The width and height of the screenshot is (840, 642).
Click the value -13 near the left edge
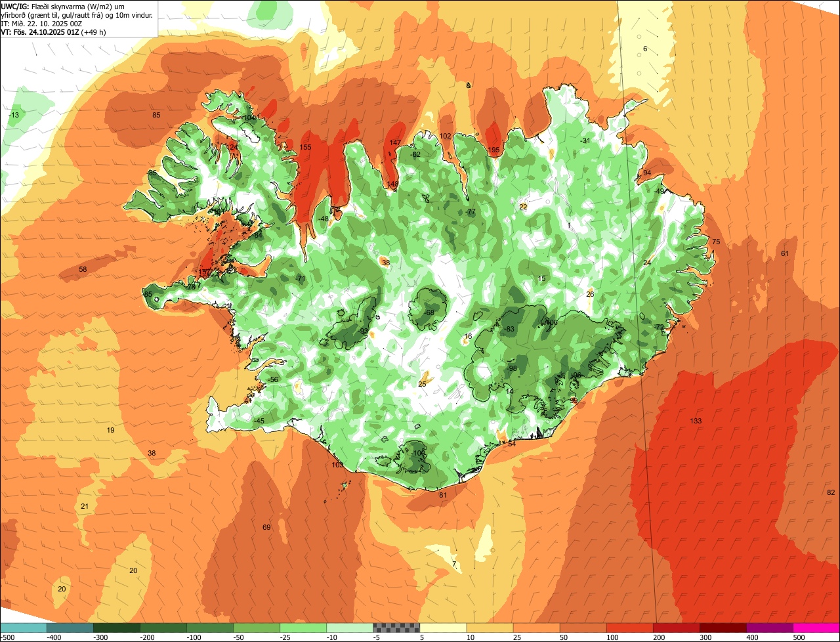(14, 115)
